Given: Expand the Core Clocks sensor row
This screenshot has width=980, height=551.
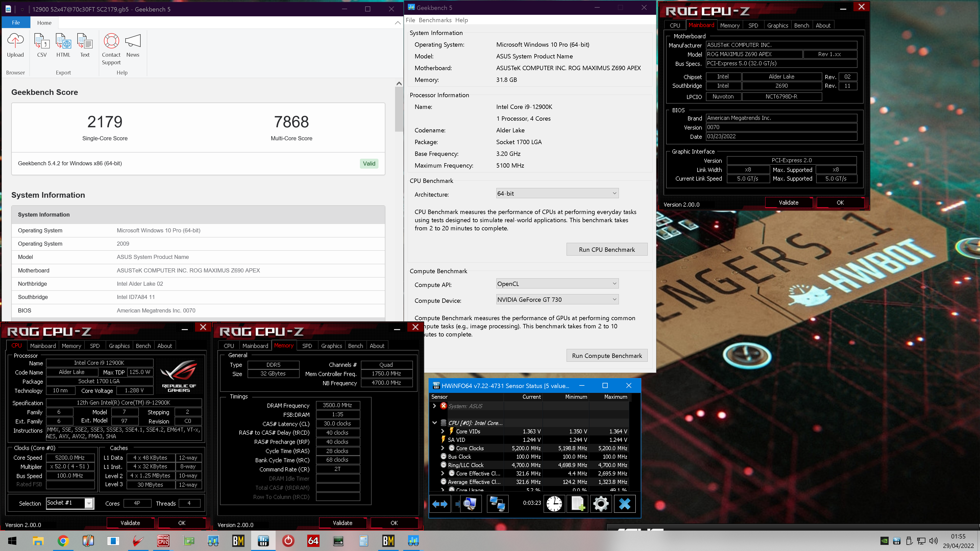Looking at the screenshot, I should 443,448.
